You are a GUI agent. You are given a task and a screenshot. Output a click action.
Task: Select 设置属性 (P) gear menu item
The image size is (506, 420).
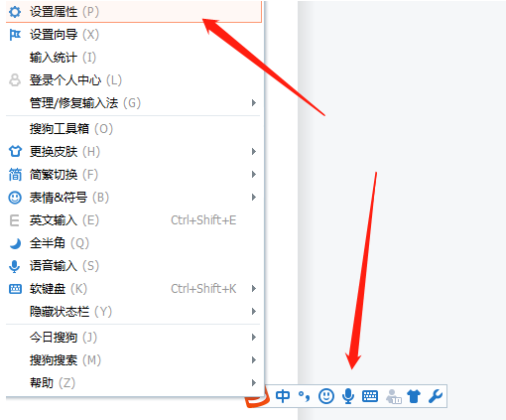tap(133, 12)
